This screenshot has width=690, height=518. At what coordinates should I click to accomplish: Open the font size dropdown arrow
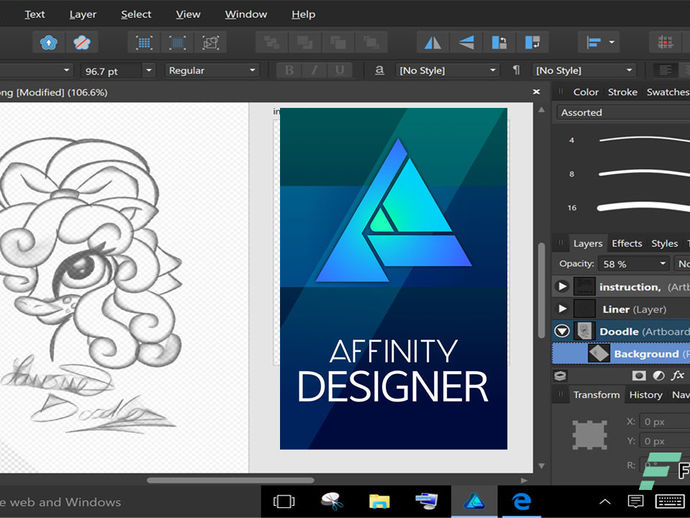(x=149, y=70)
